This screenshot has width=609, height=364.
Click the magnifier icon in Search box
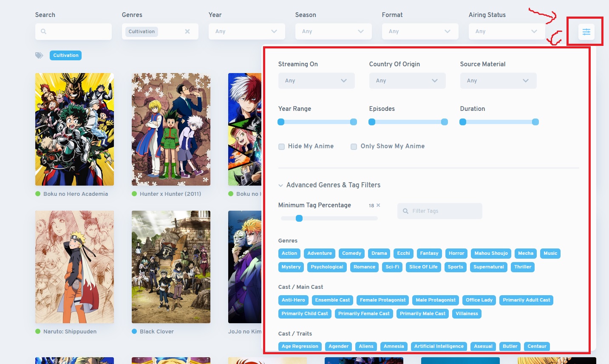43,31
